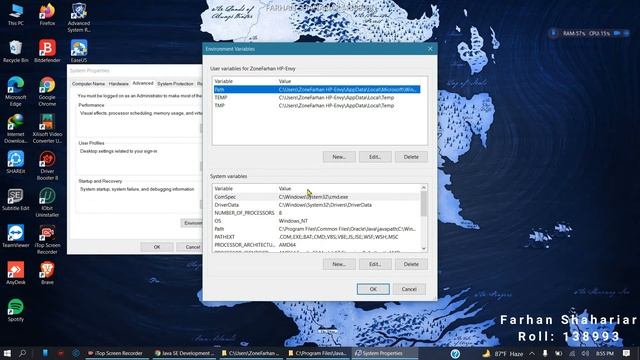This screenshot has height=360, width=640.
Task: Open the This PC desktop icon
Action: pos(16,14)
